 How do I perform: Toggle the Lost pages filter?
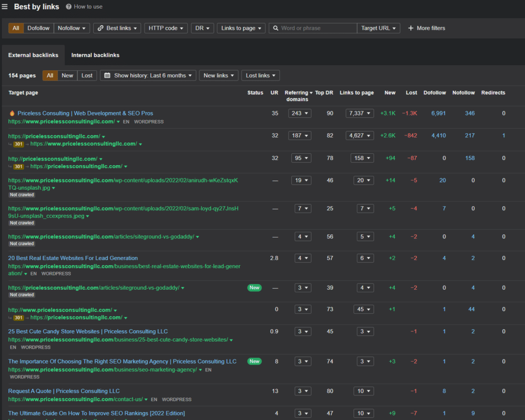click(x=87, y=75)
